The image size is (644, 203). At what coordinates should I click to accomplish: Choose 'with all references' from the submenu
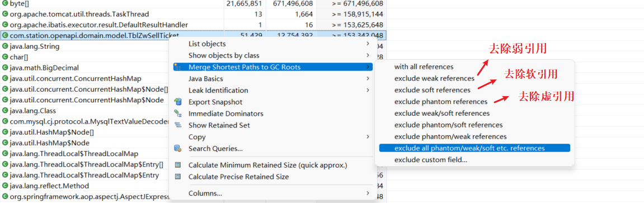coord(424,67)
